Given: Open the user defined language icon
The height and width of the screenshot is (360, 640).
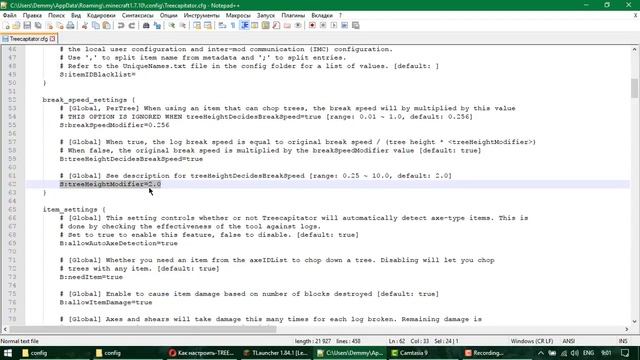Looking at the screenshot, I should point(255,25).
